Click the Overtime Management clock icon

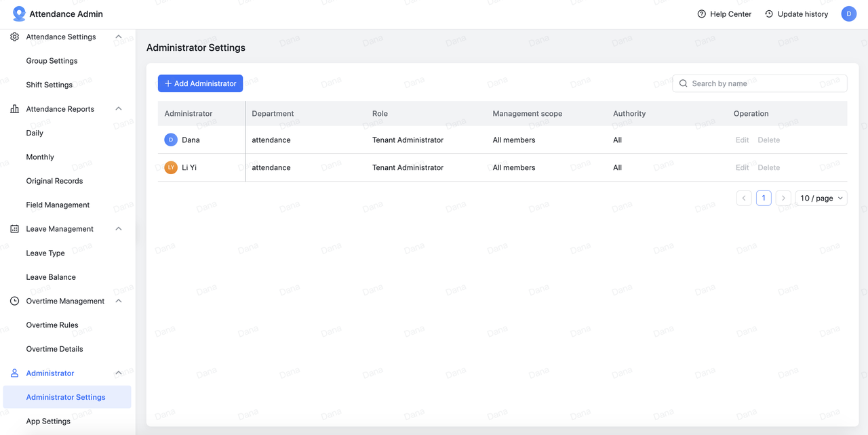(14, 302)
